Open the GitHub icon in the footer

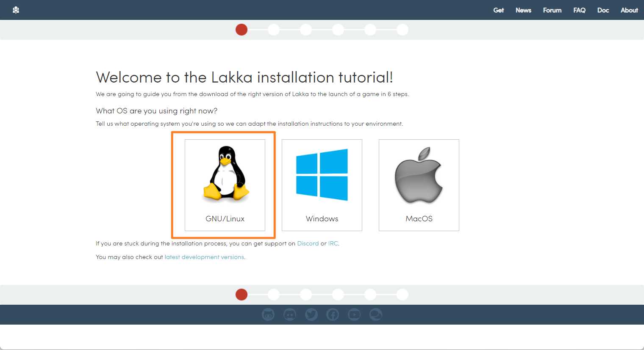pyautogui.click(x=268, y=314)
